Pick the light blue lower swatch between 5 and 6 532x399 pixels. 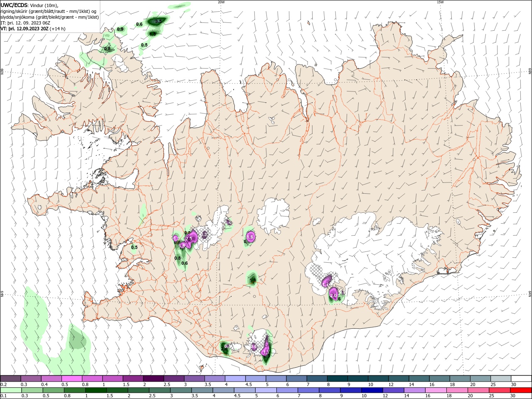[266, 390]
